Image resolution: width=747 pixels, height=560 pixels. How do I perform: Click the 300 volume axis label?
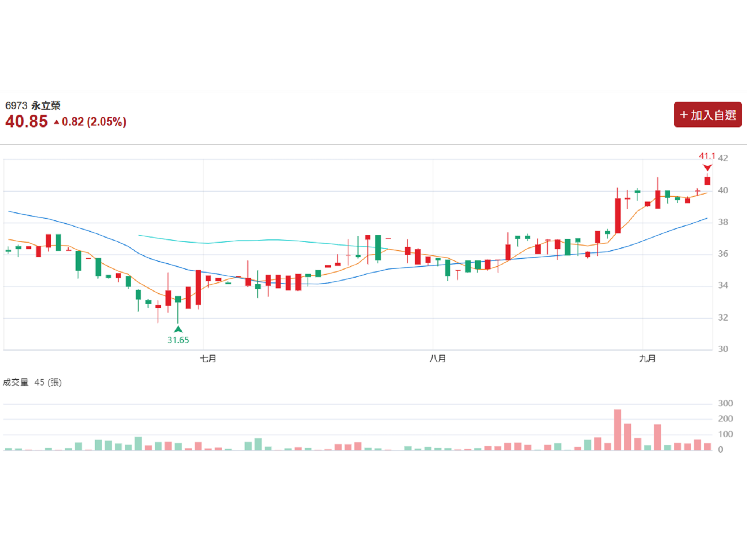click(726, 403)
